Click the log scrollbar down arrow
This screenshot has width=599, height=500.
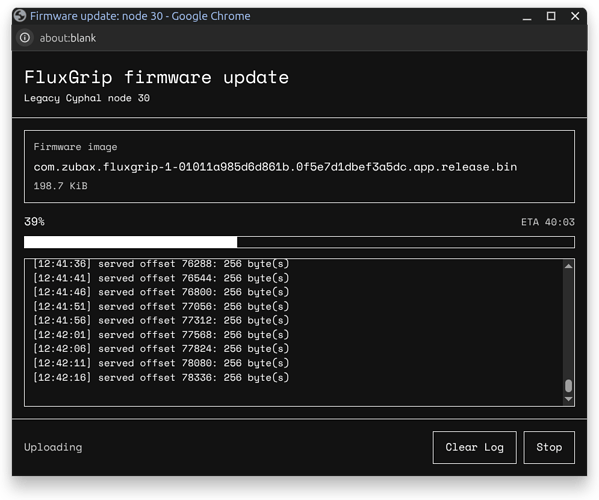tap(568, 399)
